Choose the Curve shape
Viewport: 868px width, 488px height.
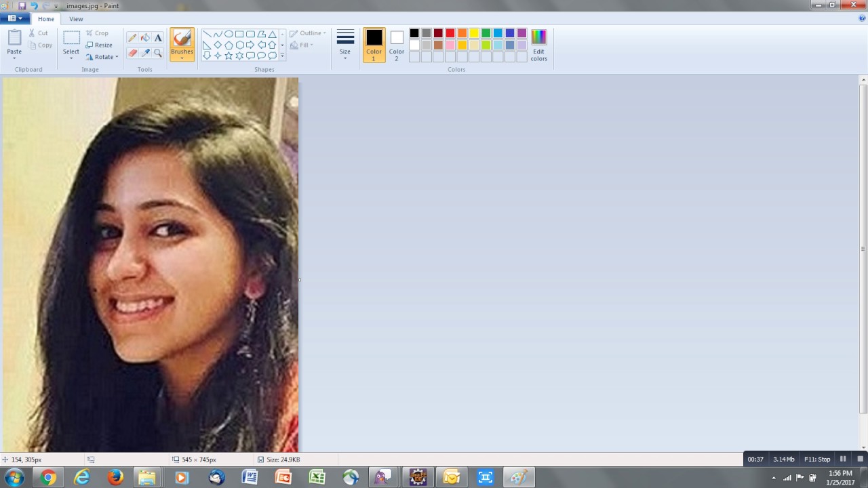pyautogui.click(x=218, y=34)
